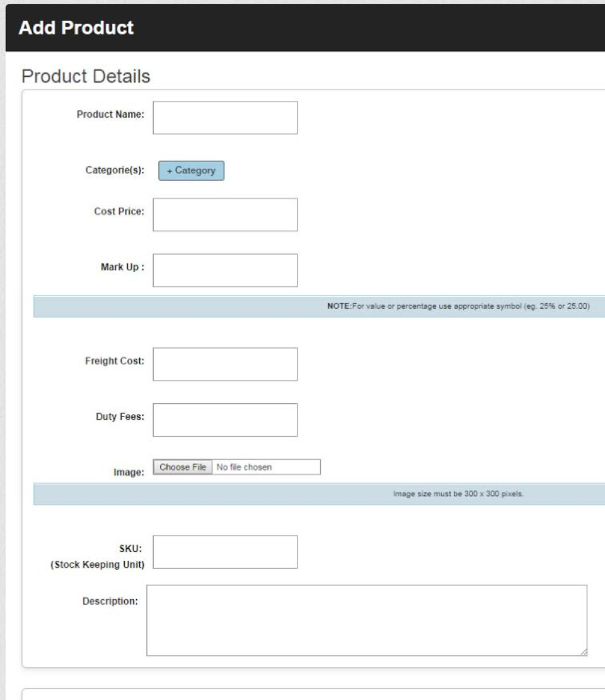Click the Product Name input field
The height and width of the screenshot is (700, 605).
tap(224, 117)
